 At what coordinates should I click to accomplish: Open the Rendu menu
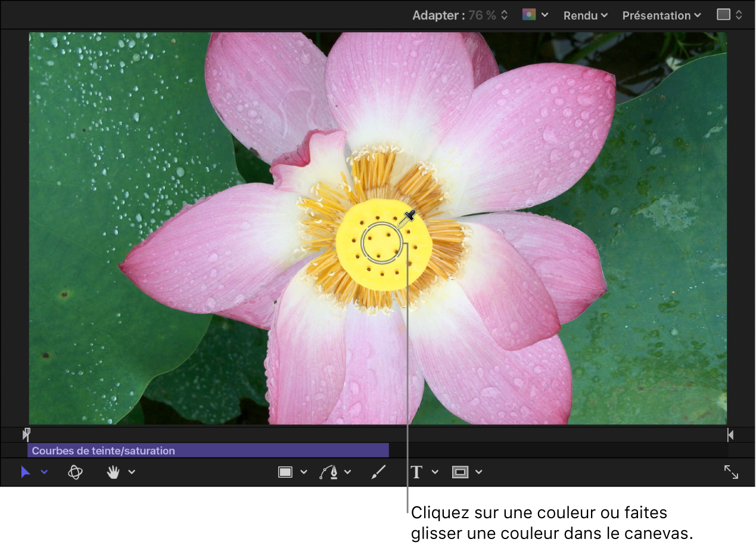[x=585, y=15]
